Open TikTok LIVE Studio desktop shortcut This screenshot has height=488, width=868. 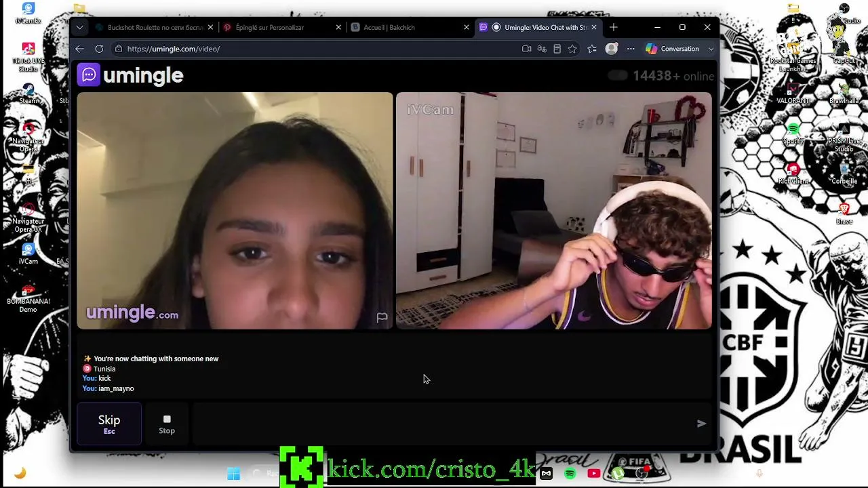[x=28, y=57]
